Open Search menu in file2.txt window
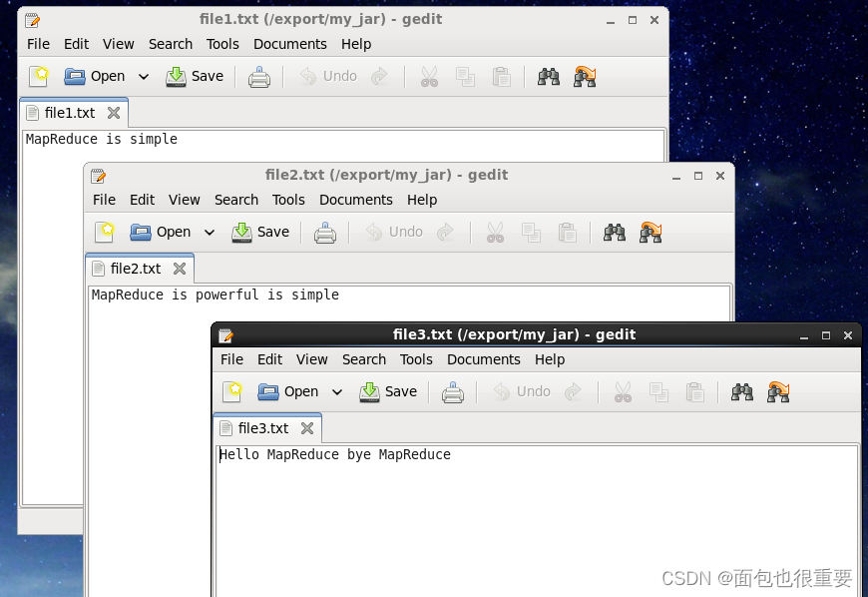The height and width of the screenshot is (597, 868). pyautogui.click(x=236, y=200)
